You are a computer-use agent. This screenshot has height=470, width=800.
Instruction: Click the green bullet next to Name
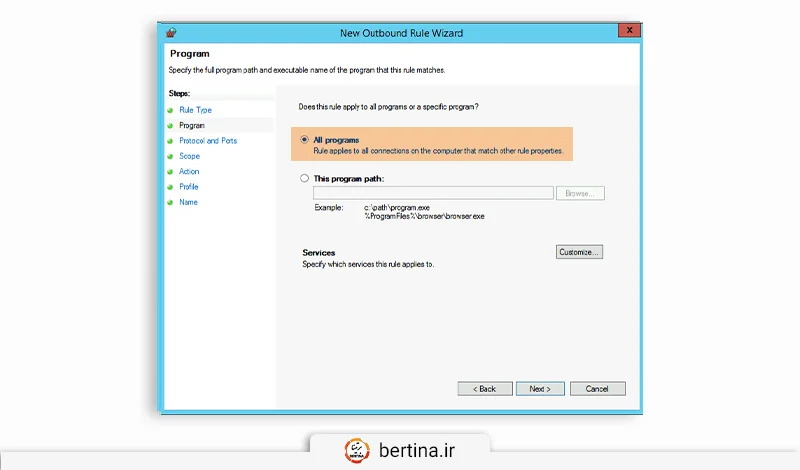[x=171, y=202]
